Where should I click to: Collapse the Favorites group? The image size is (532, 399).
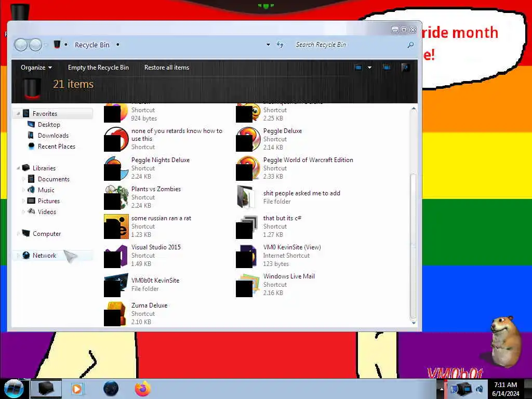(18, 114)
